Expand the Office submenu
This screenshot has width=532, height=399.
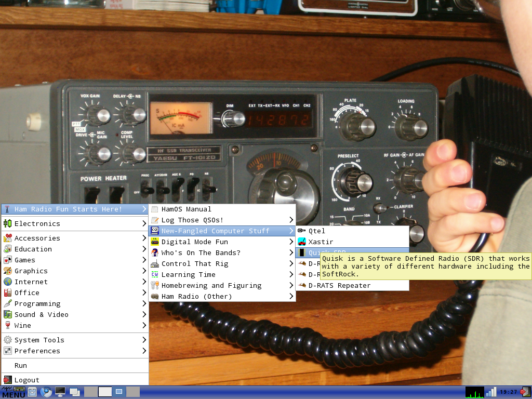(x=75, y=292)
